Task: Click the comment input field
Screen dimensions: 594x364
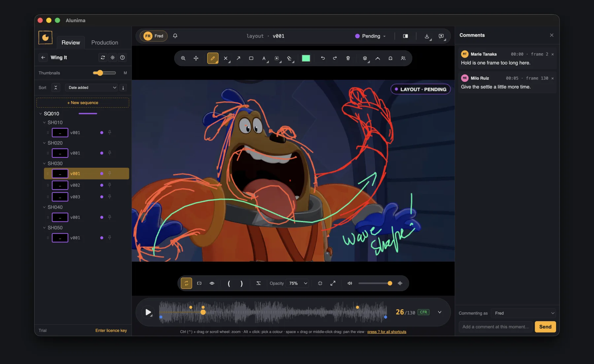Action: (x=496, y=327)
